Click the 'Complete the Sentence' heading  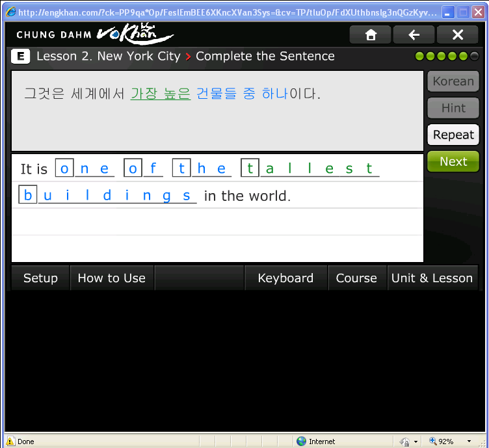pyautogui.click(x=265, y=57)
